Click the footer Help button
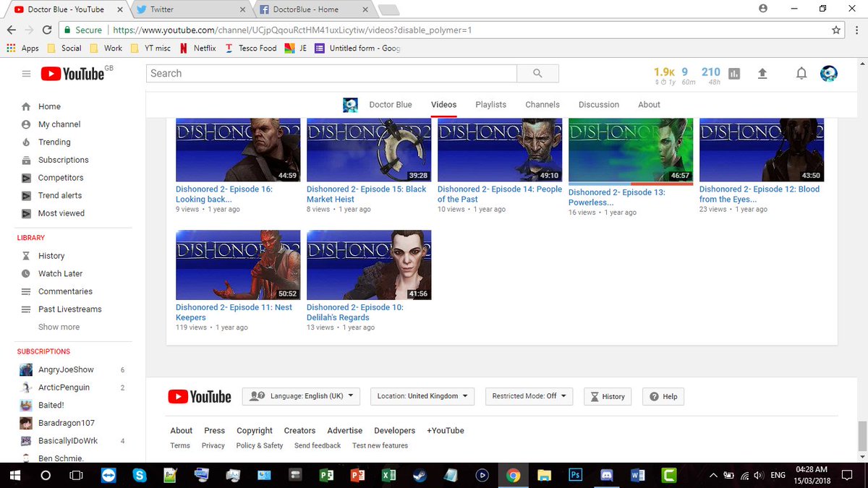 pyautogui.click(x=663, y=396)
